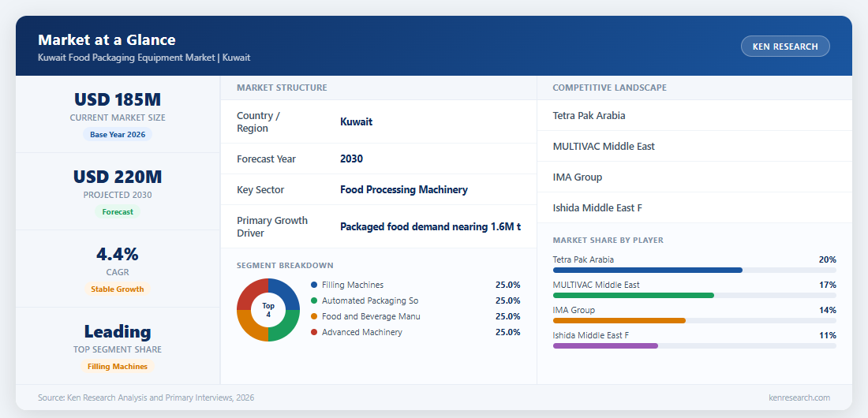Click the CURRENT MARKET SIZE label
This screenshot has width=868, height=418.
pyautogui.click(x=118, y=118)
